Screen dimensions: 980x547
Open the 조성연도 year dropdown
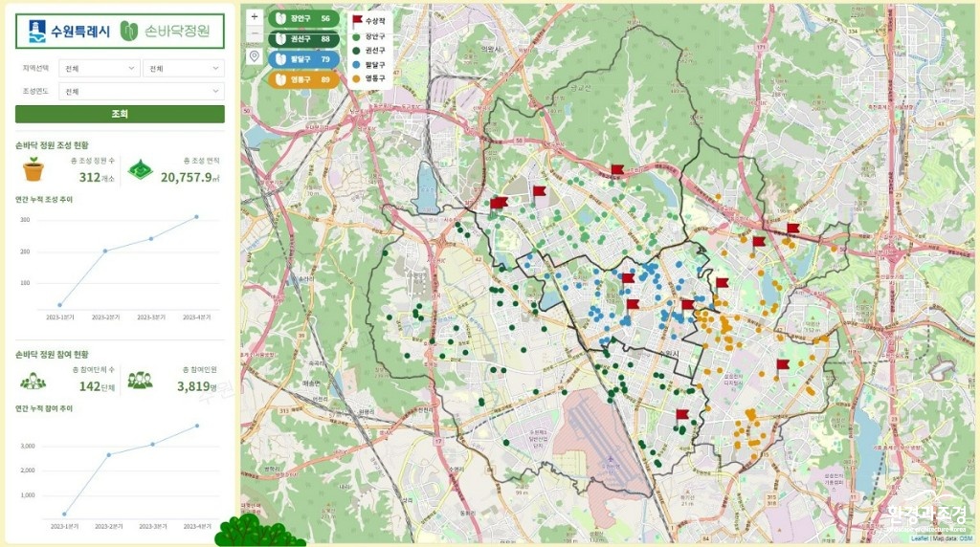[x=142, y=91]
